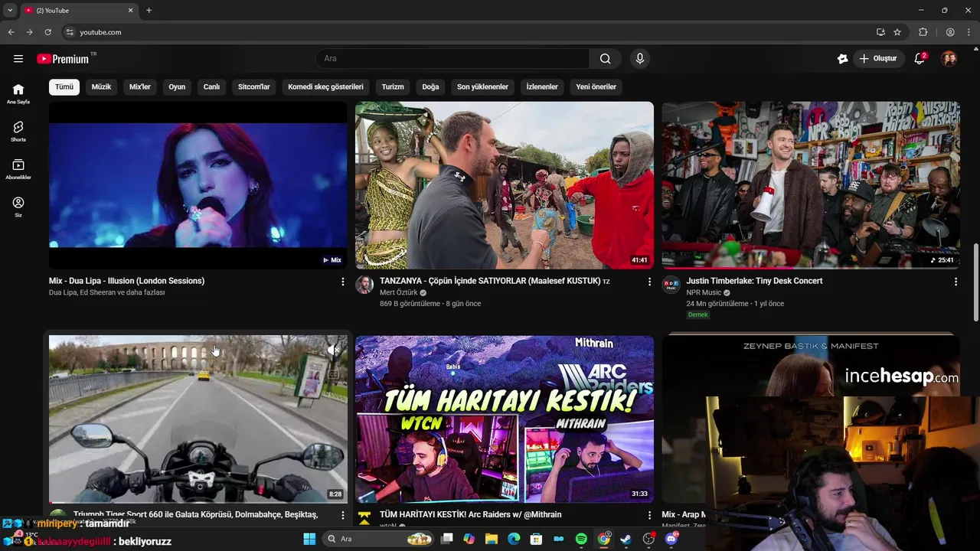The height and width of the screenshot is (551, 980).
Task: Select the İzlenenler filter chip
Action: click(x=542, y=87)
